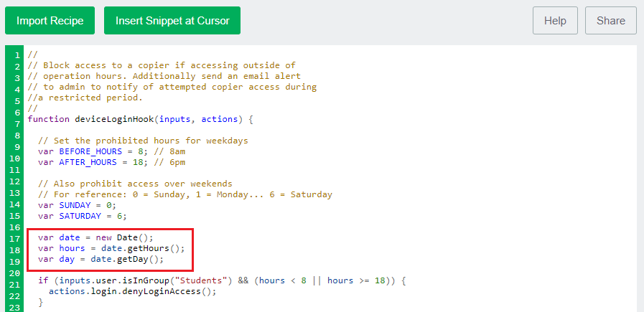Click Insert Snippet at Cursor button
The width and height of the screenshot is (644, 312).
pyautogui.click(x=172, y=21)
